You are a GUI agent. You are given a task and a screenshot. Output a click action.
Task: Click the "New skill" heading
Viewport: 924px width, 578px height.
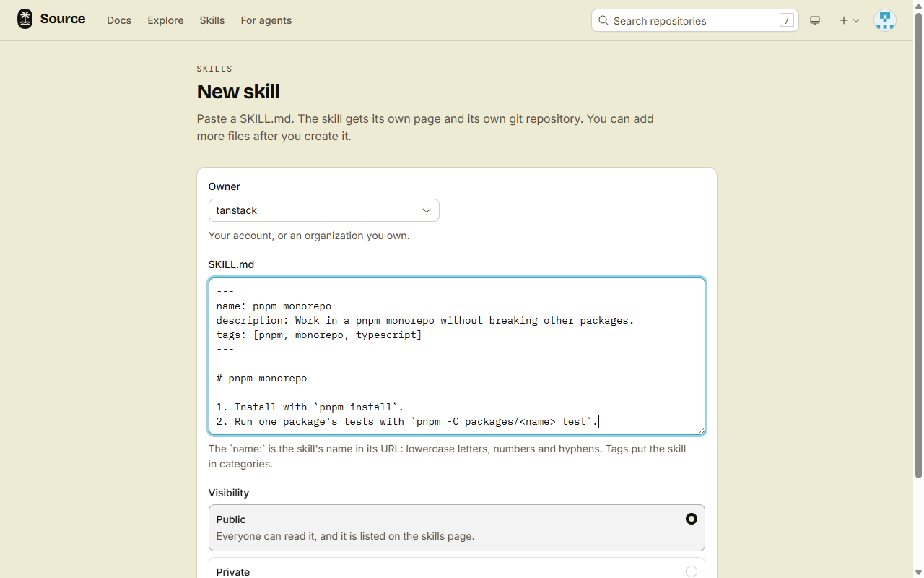click(x=237, y=92)
